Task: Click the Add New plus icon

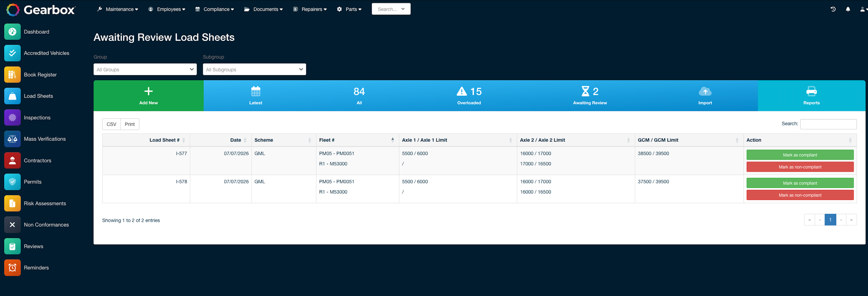Action: point(149,91)
